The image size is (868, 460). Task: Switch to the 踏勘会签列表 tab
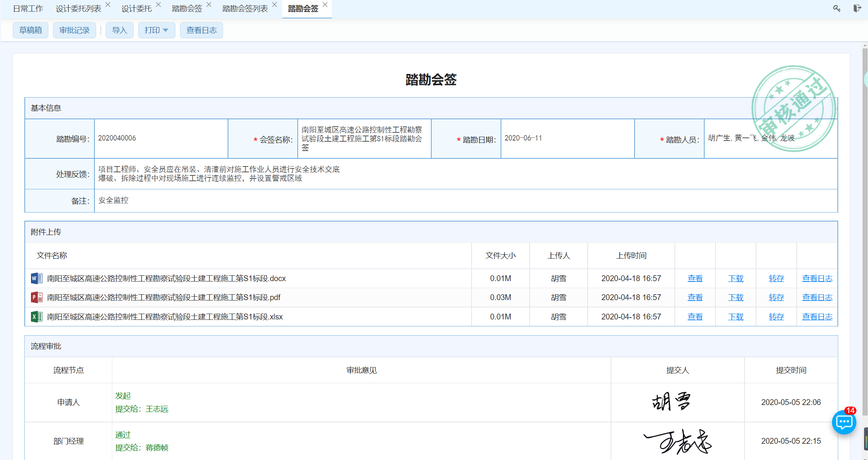(245, 9)
